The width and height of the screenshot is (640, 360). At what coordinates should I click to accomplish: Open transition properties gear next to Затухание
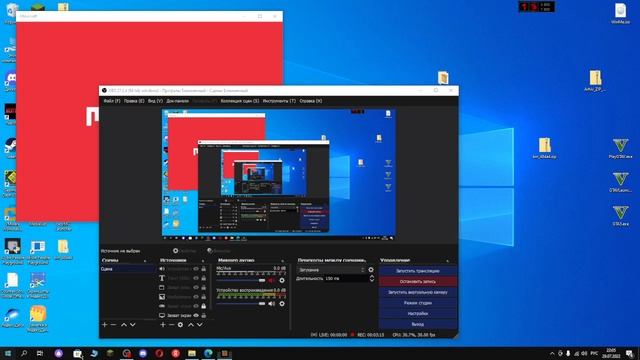pos(371,270)
